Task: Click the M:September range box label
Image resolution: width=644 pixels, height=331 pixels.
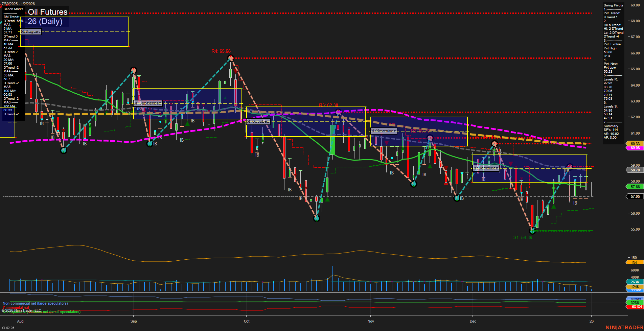Action: pos(148,103)
